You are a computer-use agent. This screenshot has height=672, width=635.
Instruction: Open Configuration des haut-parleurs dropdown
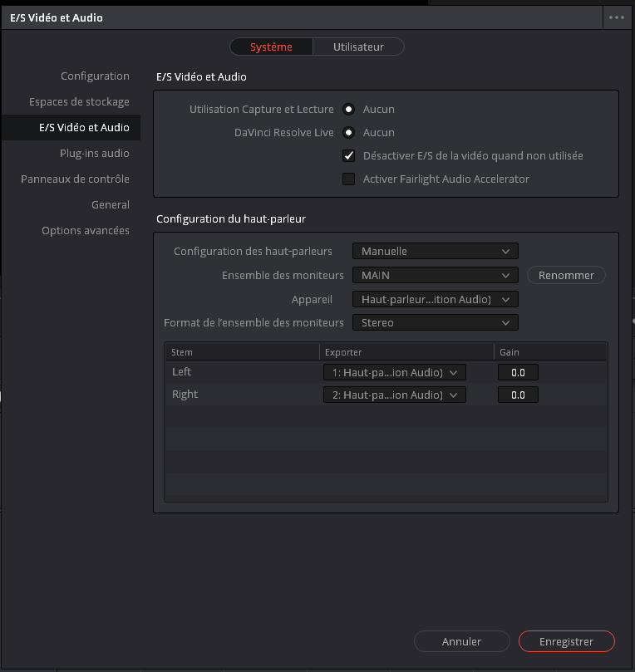(436, 251)
